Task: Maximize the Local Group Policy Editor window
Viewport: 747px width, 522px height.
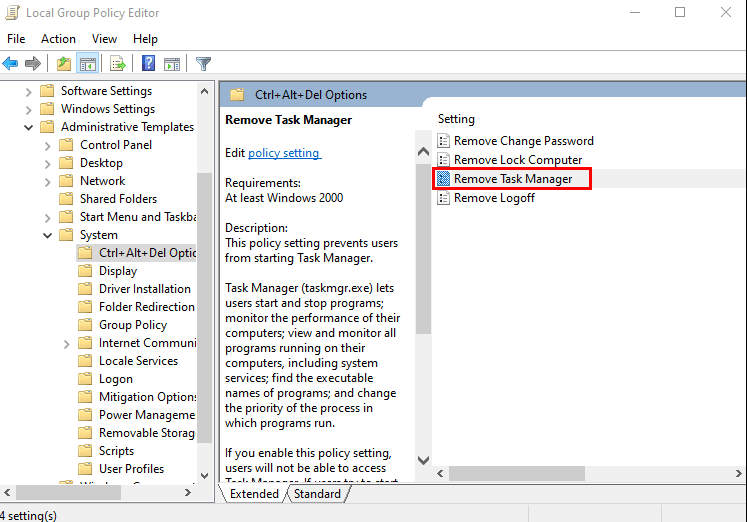Action: (x=680, y=12)
